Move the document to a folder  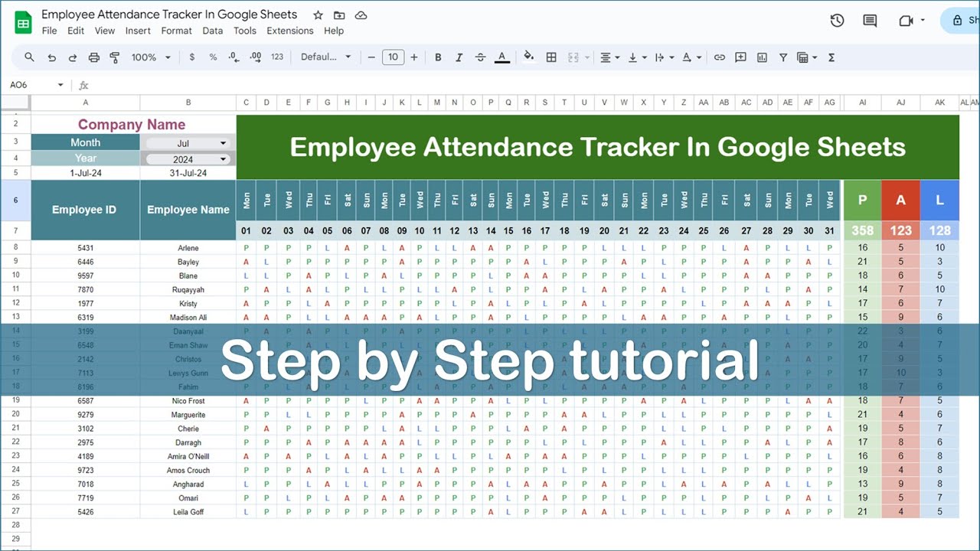339,15
